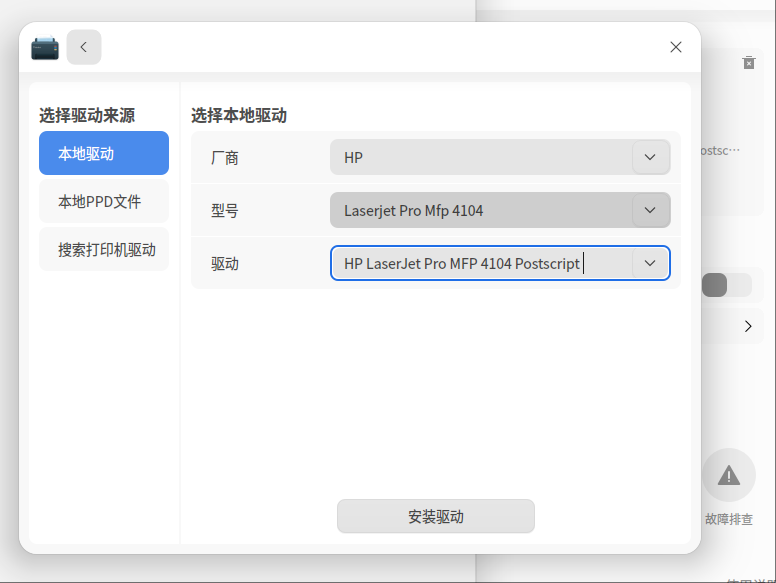Switch to 本地PPD文件 source
Viewport: 776px width, 583px height.
pyautogui.click(x=104, y=201)
